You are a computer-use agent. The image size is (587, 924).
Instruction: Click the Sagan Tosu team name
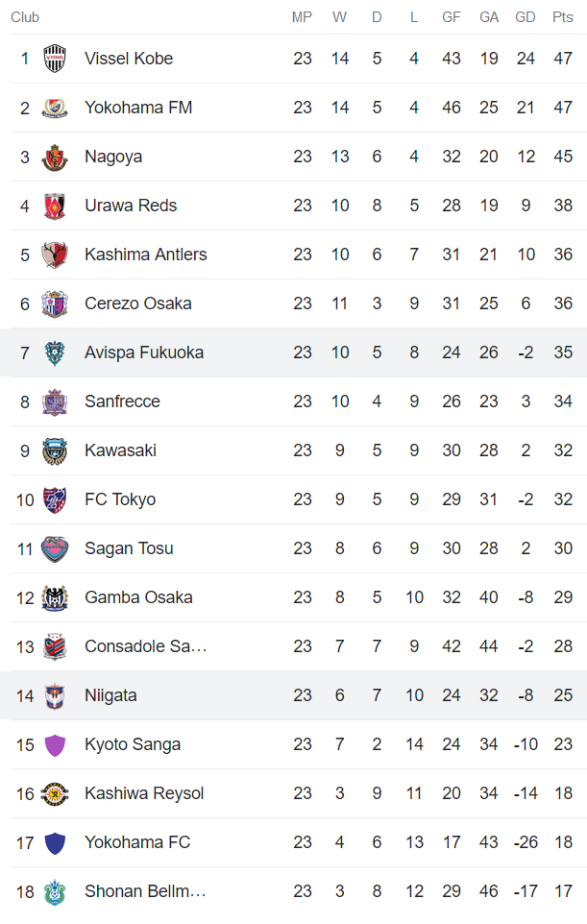pos(128,548)
